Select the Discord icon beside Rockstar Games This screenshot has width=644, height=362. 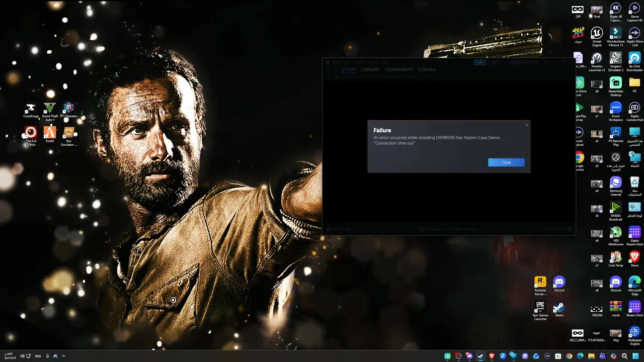click(x=559, y=284)
